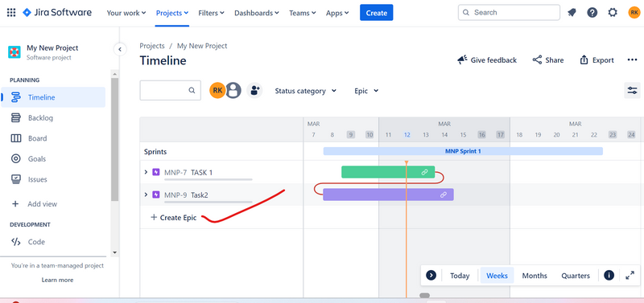
Task: Click the My New Project avatar icon
Action: click(x=14, y=52)
